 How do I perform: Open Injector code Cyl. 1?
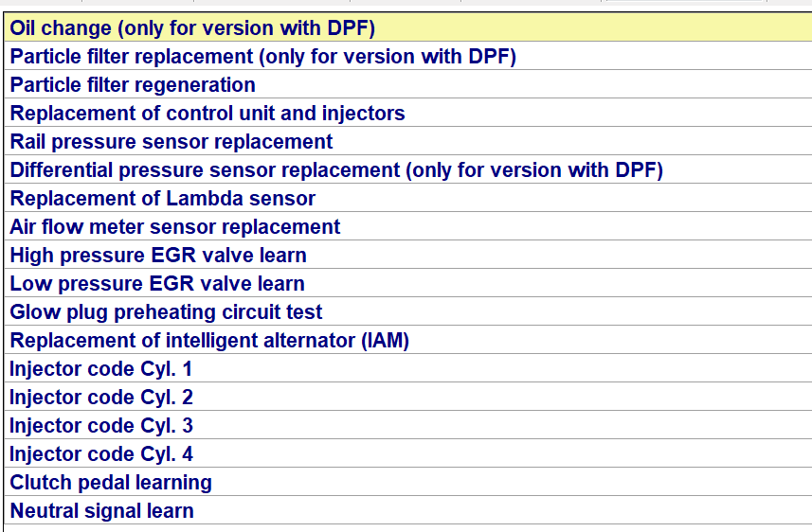click(x=101, y=369)
